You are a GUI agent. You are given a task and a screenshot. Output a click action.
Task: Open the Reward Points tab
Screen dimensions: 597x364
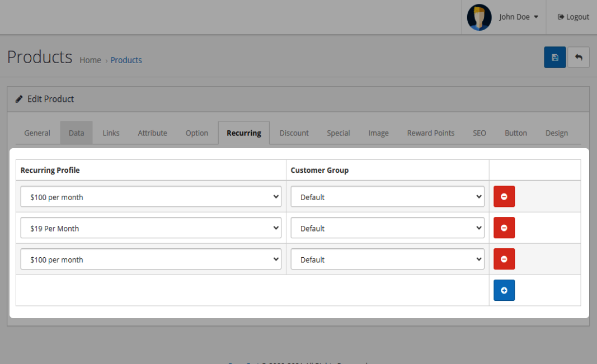(430, 133)
